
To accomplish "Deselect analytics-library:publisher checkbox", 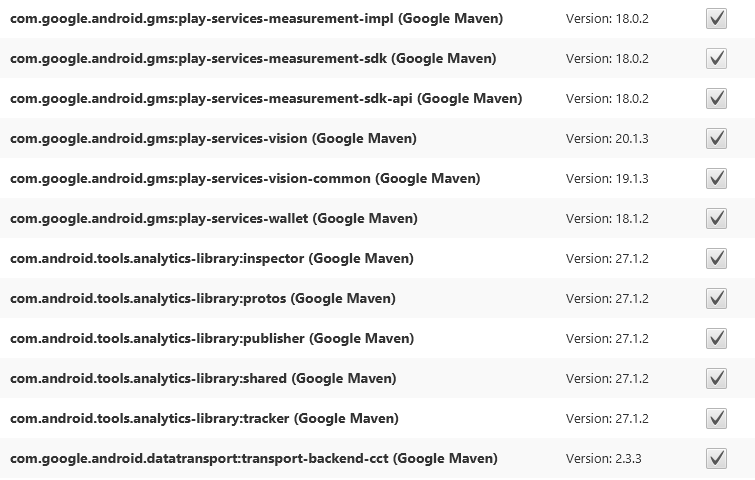I will point(716,339).
